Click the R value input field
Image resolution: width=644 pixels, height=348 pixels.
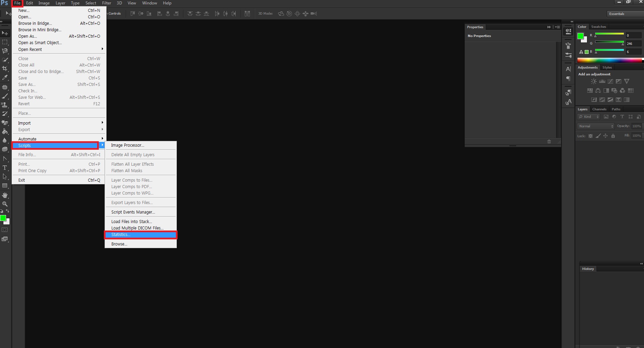[633, 36]
